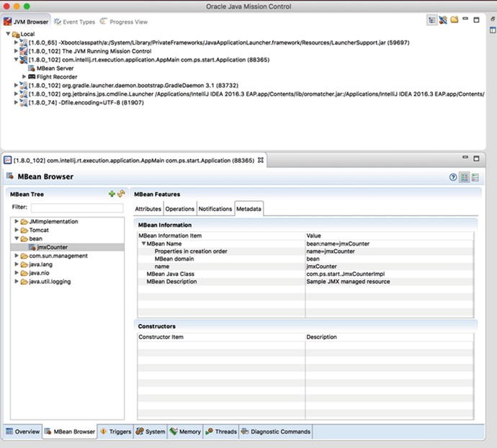Open the Memory bottom tab
Viewport: 497px width, 448px height.
pyautogui.click(x=185, y=431)
